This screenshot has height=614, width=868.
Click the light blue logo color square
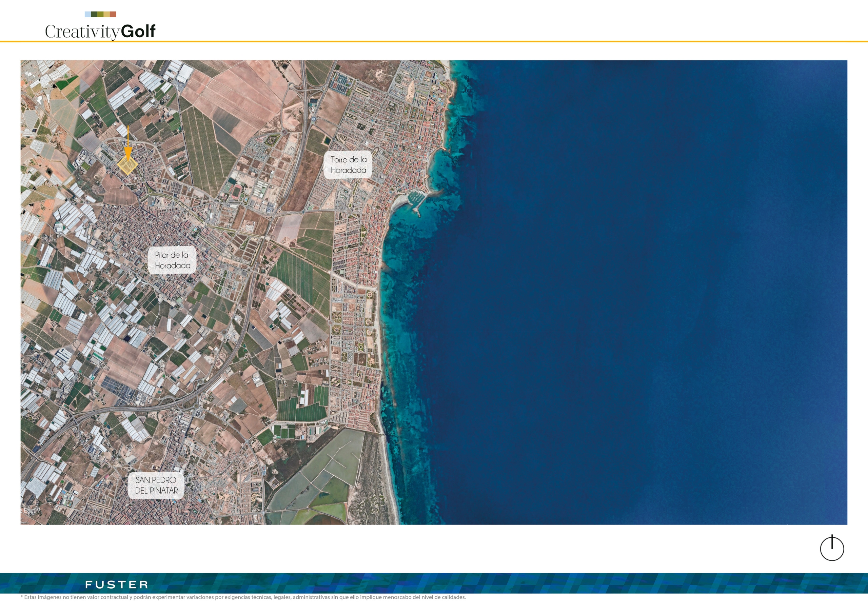tap(88, 14)
